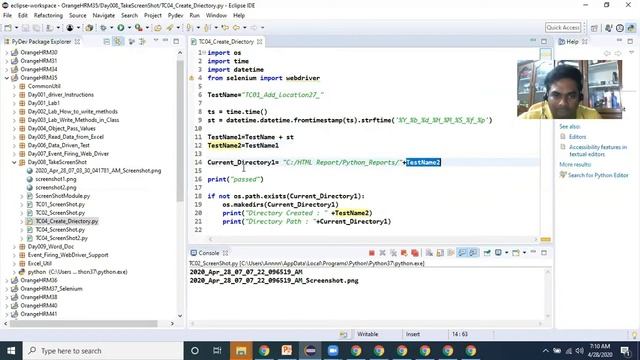Screen dimensions: 640x360
Task: Click the Last Edit Location toolbar icon
Action: [x=225, y=28]
